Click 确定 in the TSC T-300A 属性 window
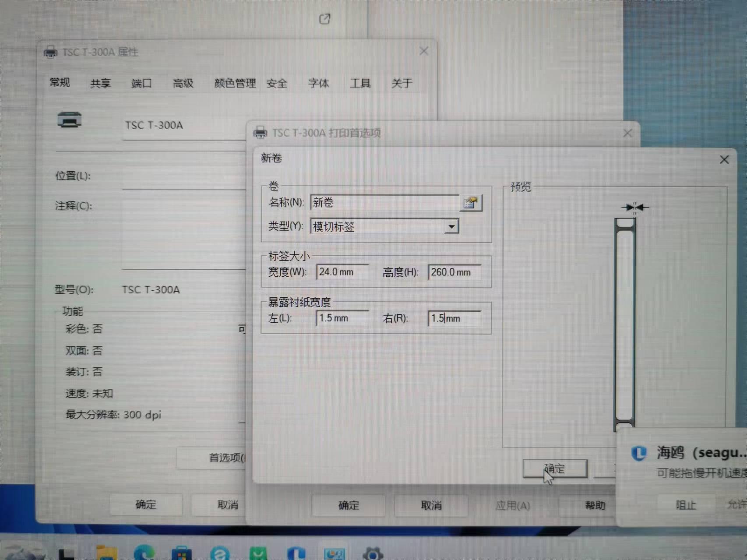The width and height of the screenshot is (747, 560). pos(145,504)
